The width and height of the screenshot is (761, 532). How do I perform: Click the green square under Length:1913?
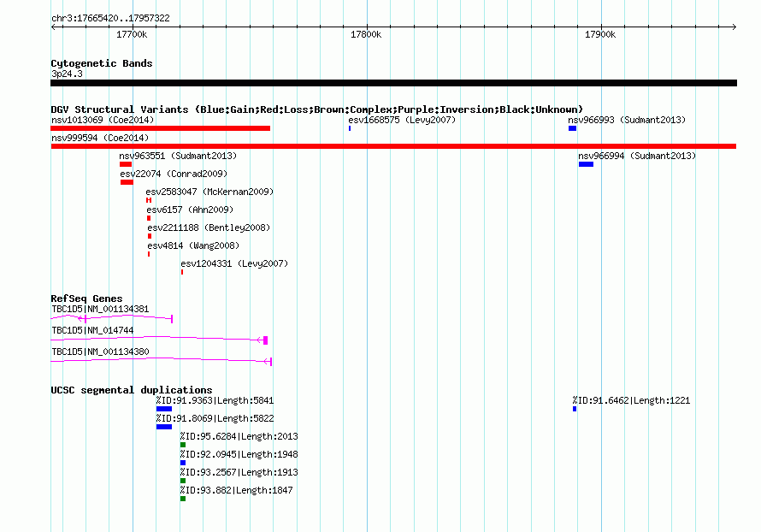tap(183, 481)
